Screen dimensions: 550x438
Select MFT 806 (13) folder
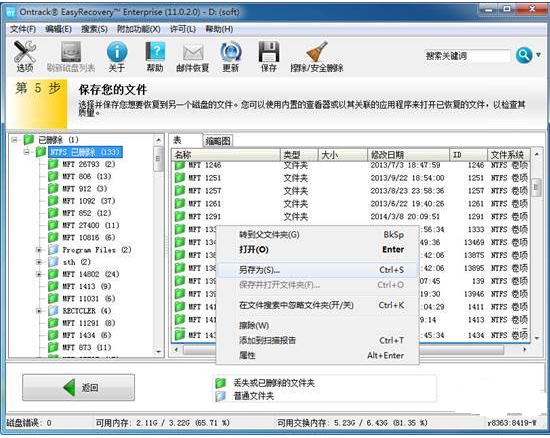(x=87, y=176)
